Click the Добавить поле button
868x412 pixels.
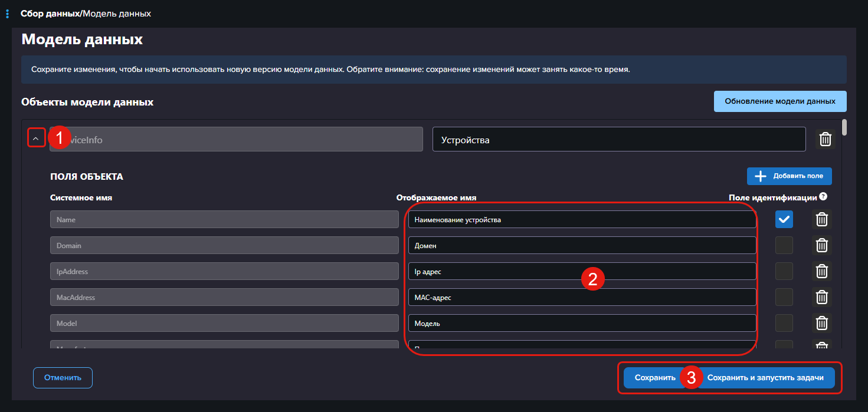(789, 176)
